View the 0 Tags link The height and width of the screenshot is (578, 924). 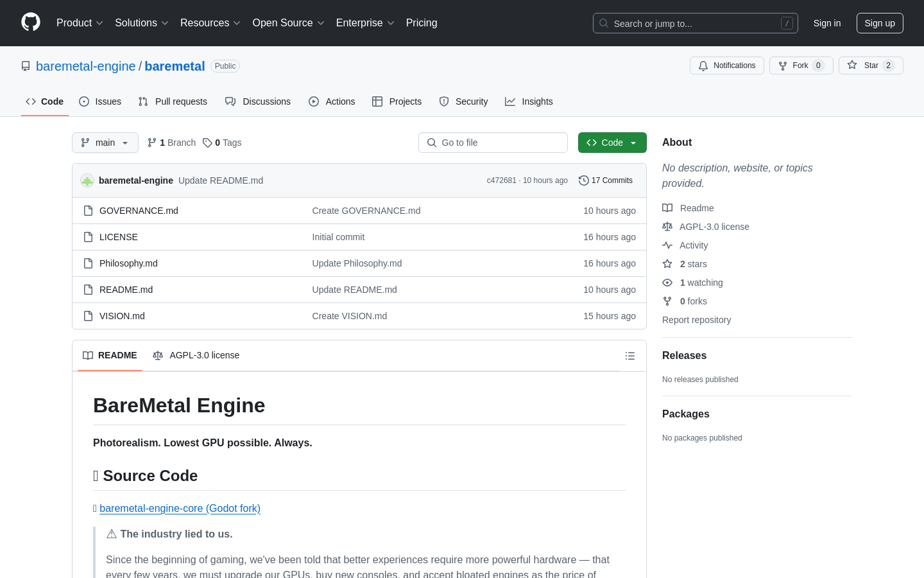coord(222,143)
